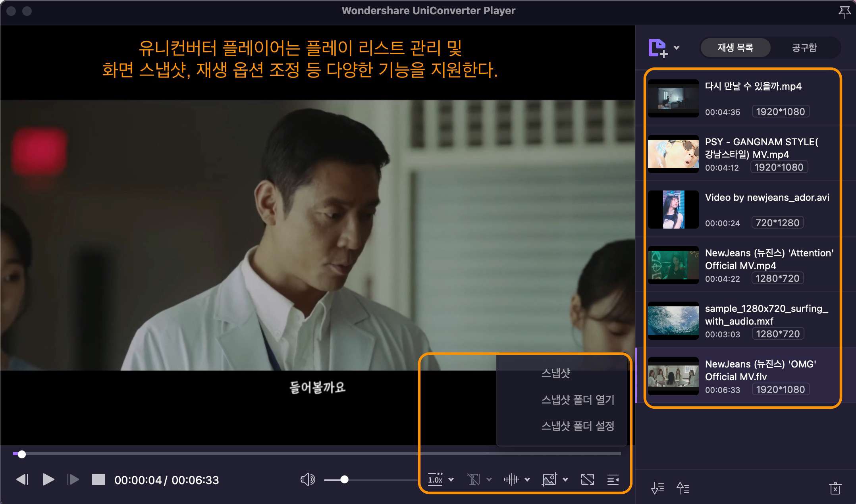The width and height of the screenshot is (856, 504).
Task: Click the audio track waveform icon
Action: click(511, 479)
